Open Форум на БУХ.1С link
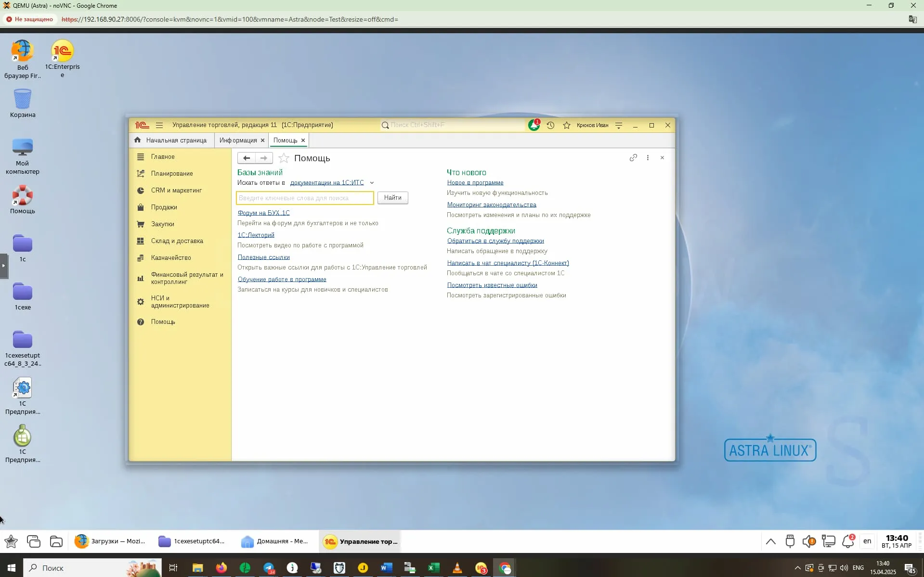 click(x=263, y=213)
